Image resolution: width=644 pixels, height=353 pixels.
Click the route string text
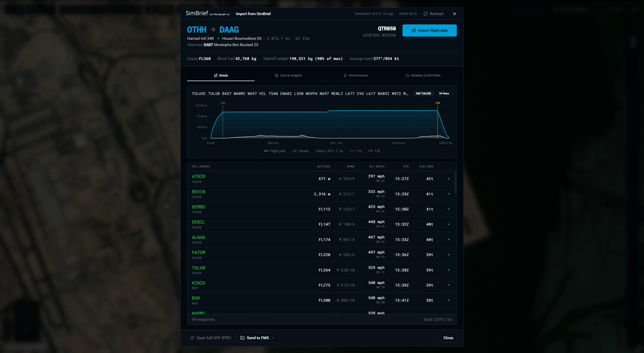pos(300,94)
